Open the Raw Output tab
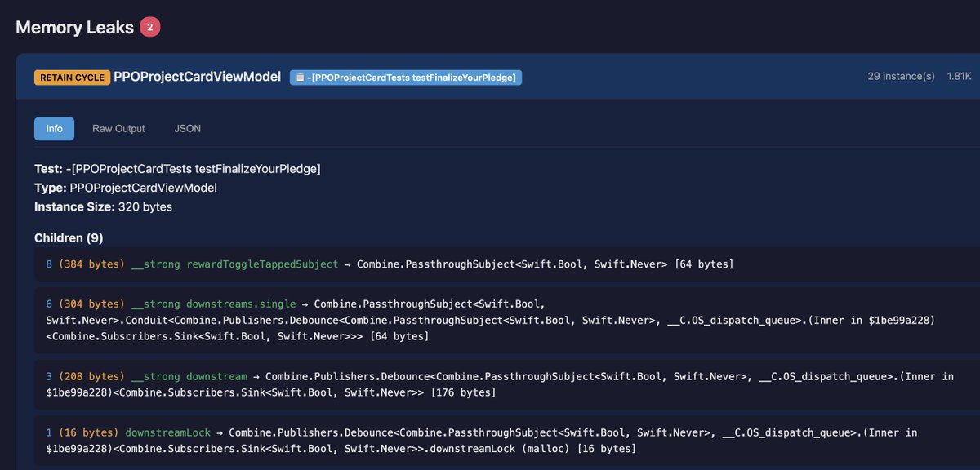Screen dimensions: 980x470 click(118, 129)
